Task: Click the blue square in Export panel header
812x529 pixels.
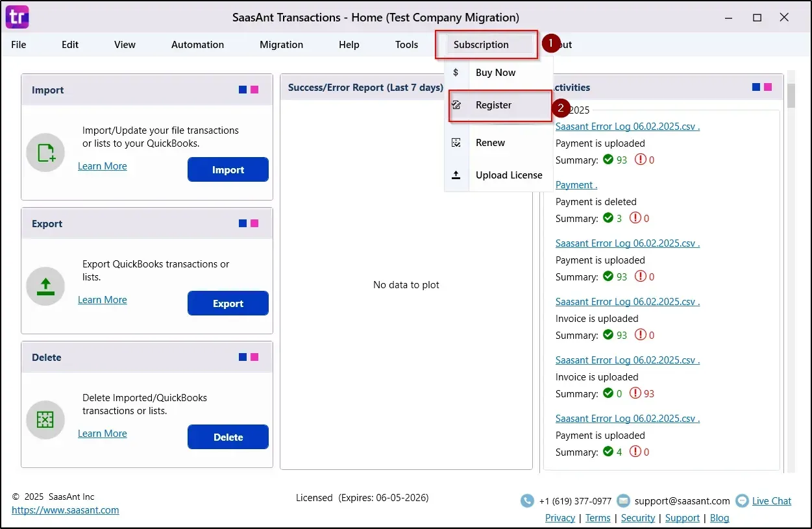Action: point(243,223)
